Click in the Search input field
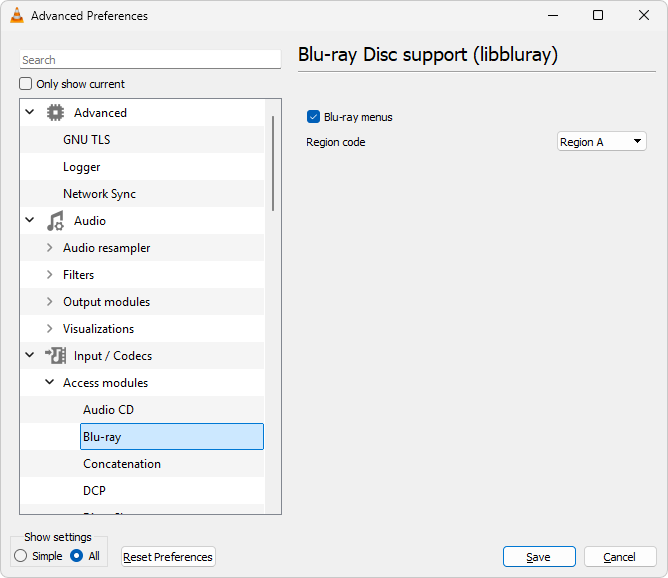668x578 pixels. tap(150, 60)
